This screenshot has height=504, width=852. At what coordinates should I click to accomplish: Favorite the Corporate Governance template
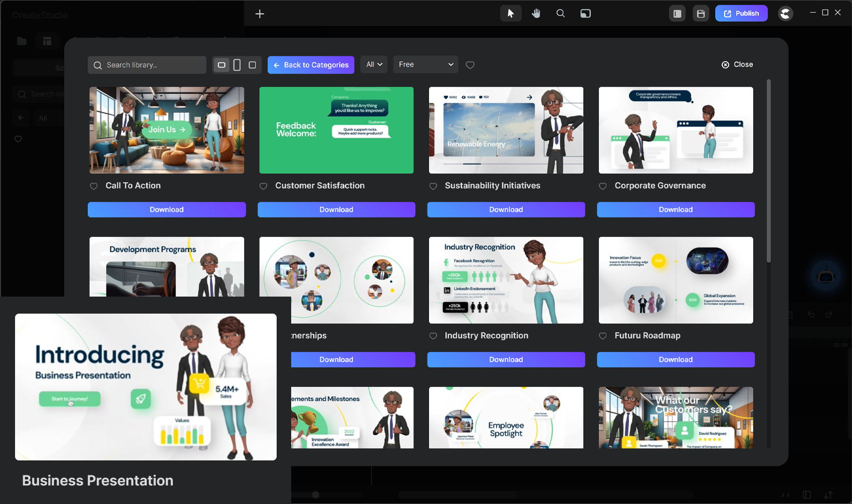click(603, 186)
